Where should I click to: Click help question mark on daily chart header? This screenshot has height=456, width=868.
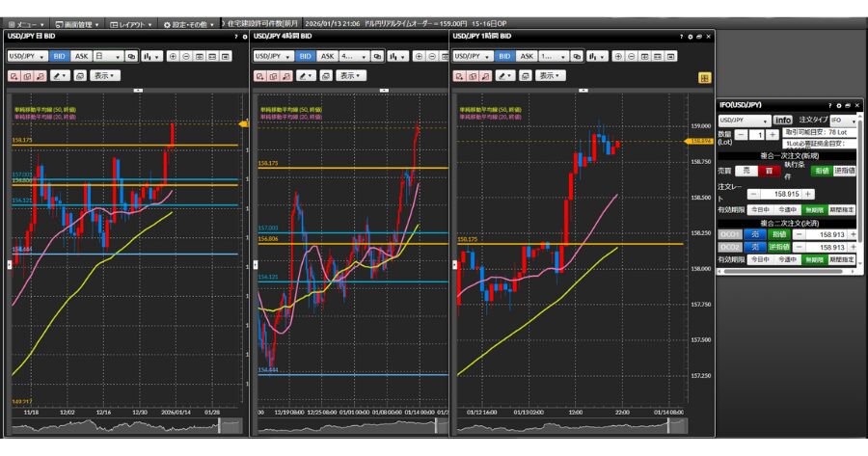tap(234, 37)
